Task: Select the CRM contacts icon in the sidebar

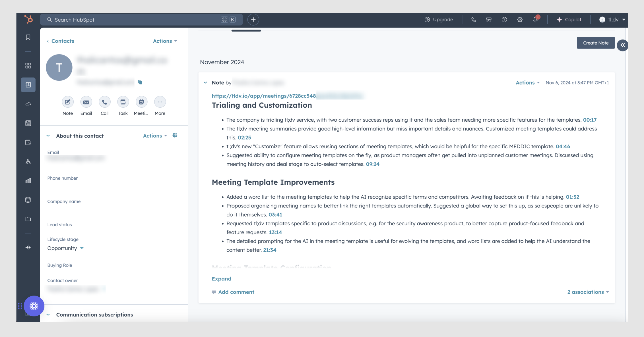Action: (28, 85)
